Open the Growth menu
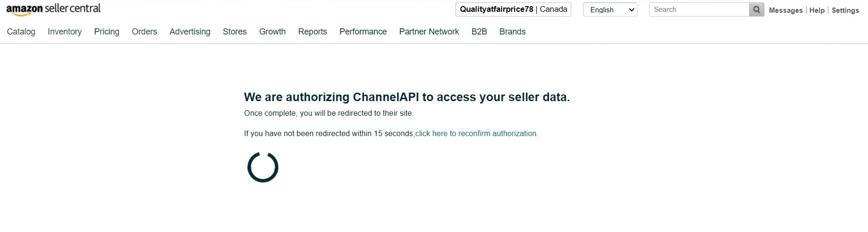This screenshot has width=868, height=232. click(x=272, y=32)
